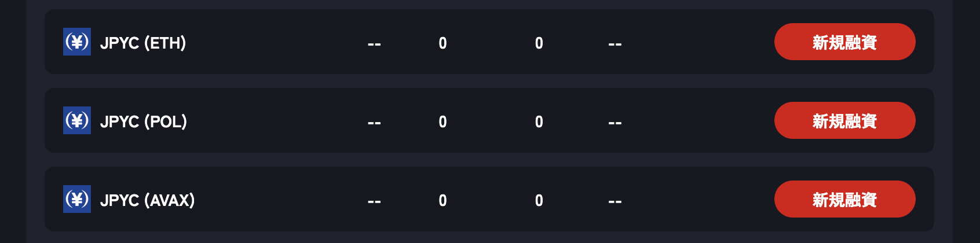Image resolution: width=980 pixels, height=243 pixels.
Task: Click the right zero value in JPYC (AVAX) row
Action: 539,201
